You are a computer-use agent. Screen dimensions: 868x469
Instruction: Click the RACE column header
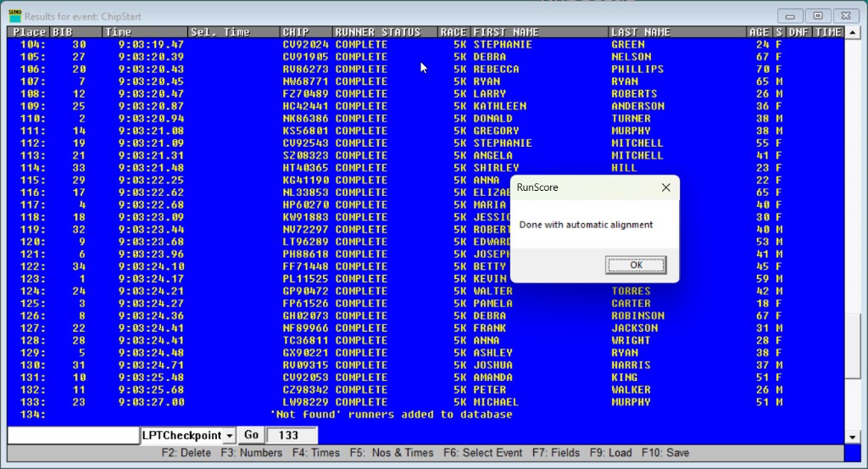point(454,32)
